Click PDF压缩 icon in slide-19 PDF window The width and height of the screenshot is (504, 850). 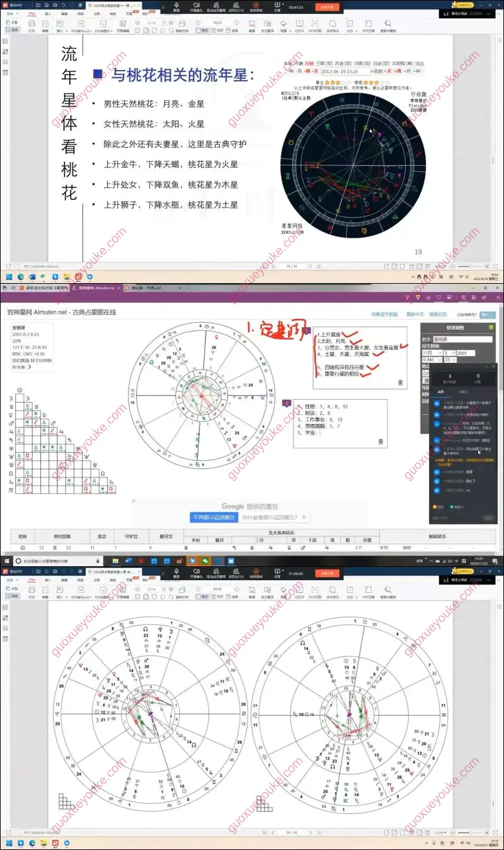367,26
